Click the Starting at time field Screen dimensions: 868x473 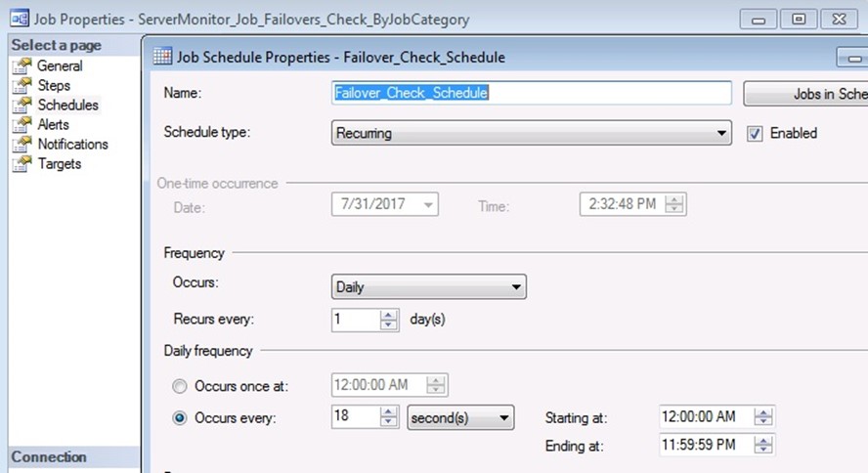(705, 417)
